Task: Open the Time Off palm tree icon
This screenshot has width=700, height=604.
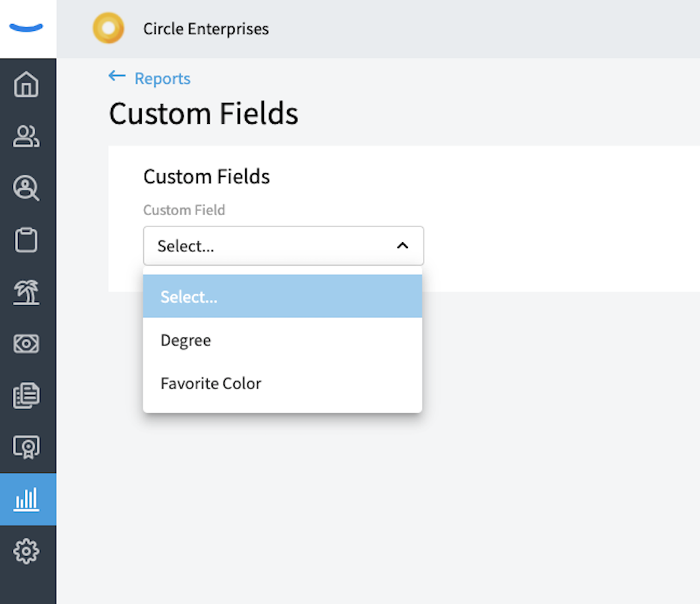Action: pos(26,293)
